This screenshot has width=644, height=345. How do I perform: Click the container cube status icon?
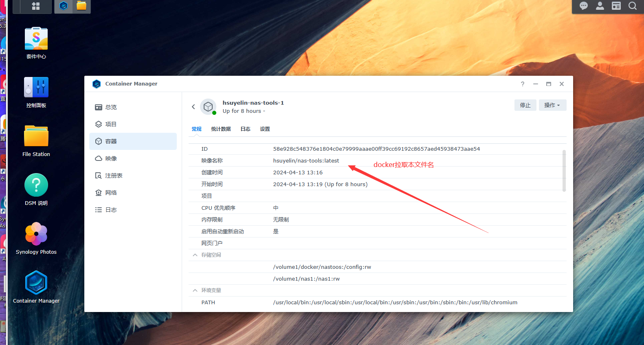tap(208, 107)
